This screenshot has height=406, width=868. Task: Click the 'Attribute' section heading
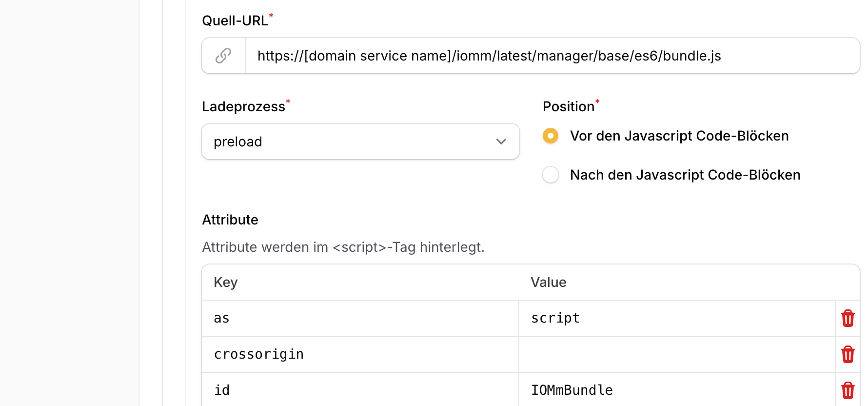[230, 220]
